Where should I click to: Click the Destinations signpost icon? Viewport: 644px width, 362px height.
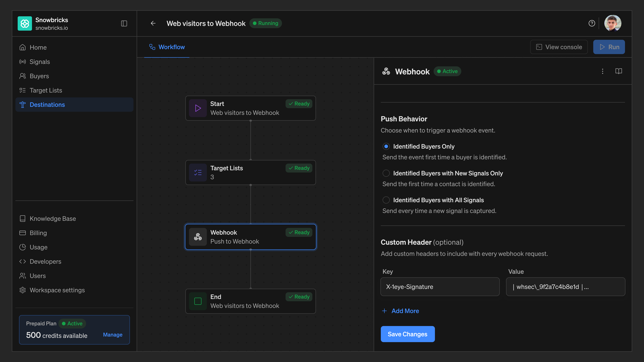coord(22,105)
